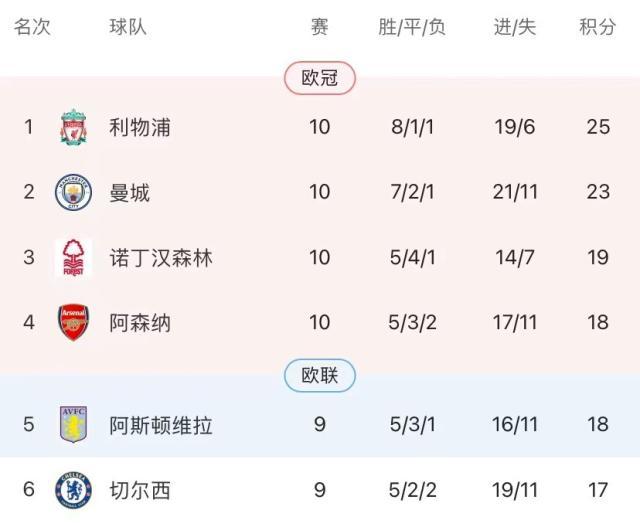640x527 pixels.
Task: Click the 进/失 column header
Action: [515, 27]
